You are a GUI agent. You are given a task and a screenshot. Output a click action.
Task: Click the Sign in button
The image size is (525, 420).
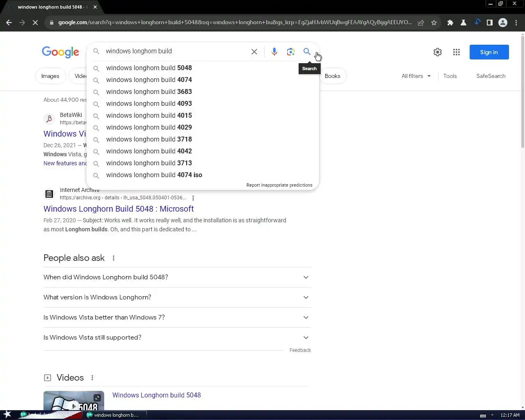point(489,52)
